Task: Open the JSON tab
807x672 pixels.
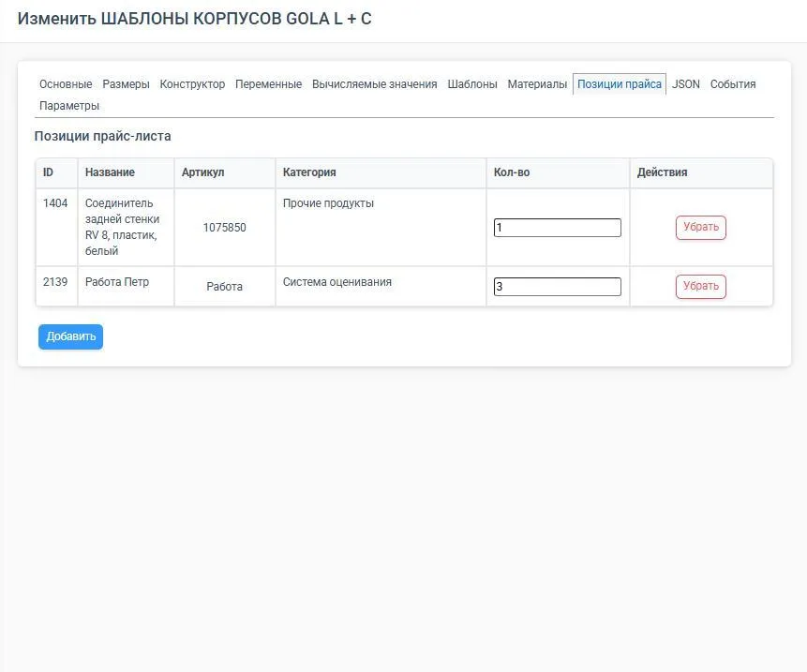Action: 685,83
